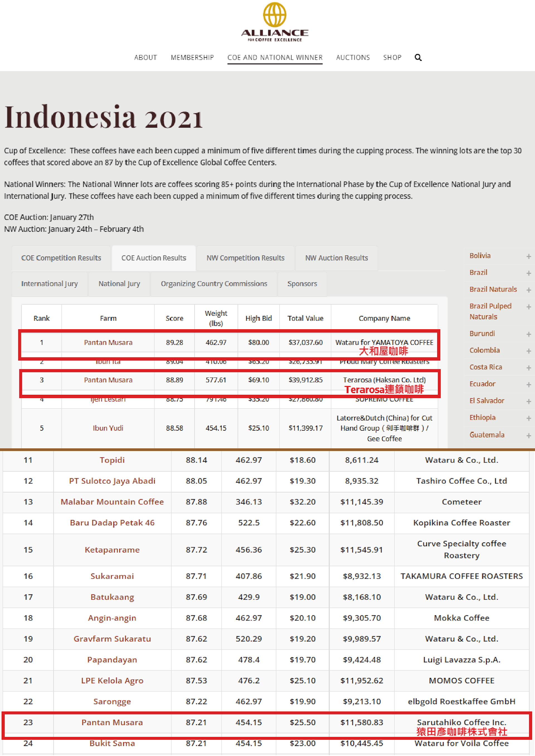This screenshot has height=756, width=535.
Task: Open the search magnifier icon
Action: [418, 58]
